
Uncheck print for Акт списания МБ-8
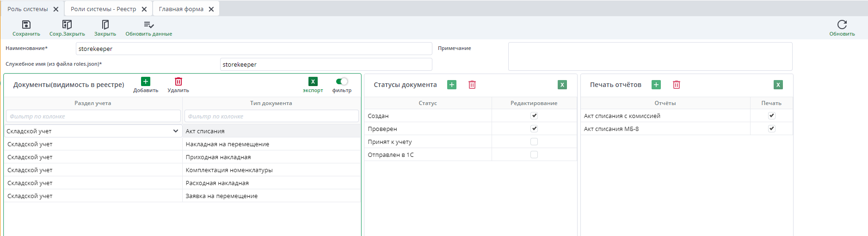point(771,129)
